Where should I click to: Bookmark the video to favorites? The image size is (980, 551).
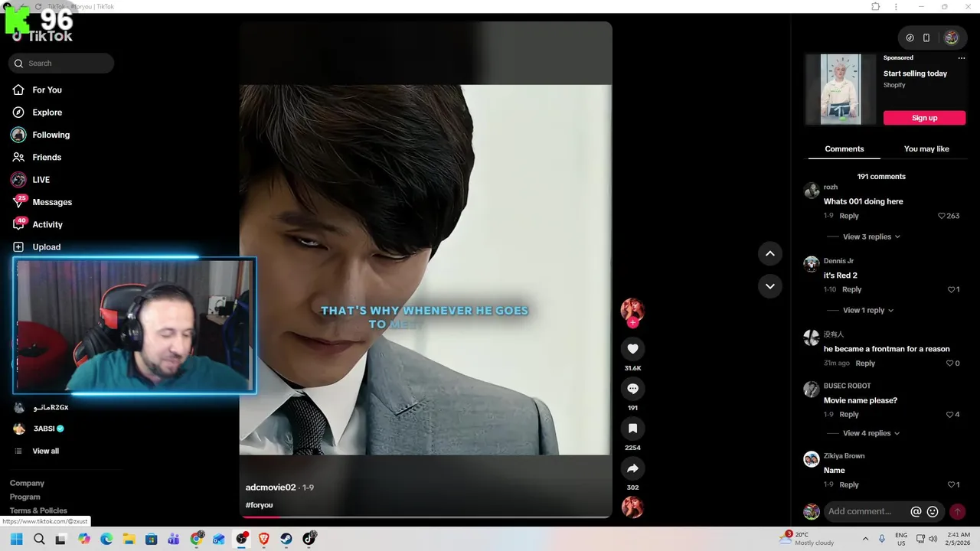tap(632, 429)
